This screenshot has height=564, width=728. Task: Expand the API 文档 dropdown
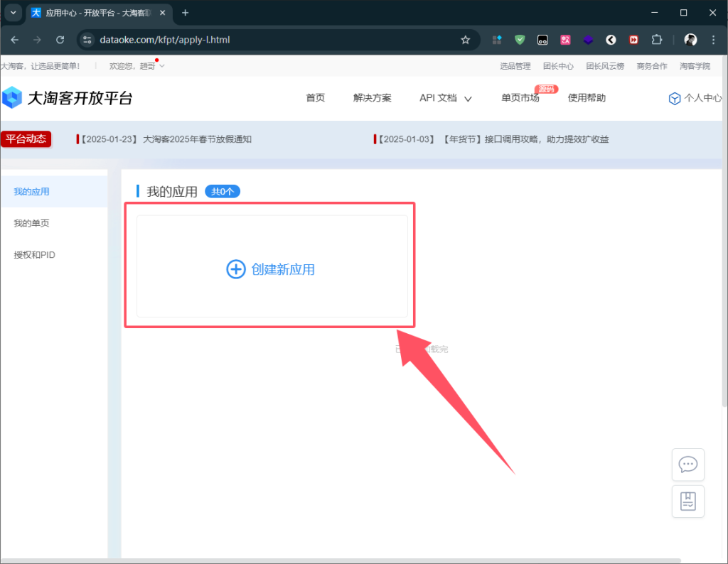pos(446,99)
